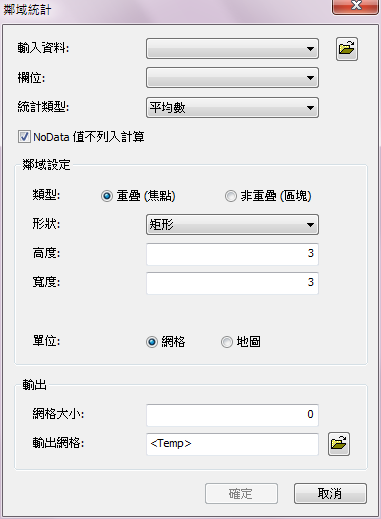Toggle NoData 值不列入計算 checkbox
This screenshot has height=519, width=381.
pyautogui.click(x=24, y=137)
